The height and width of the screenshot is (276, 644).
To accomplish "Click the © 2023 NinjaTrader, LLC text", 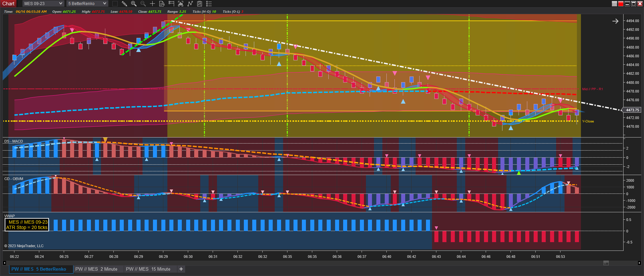I will (24, 246).
